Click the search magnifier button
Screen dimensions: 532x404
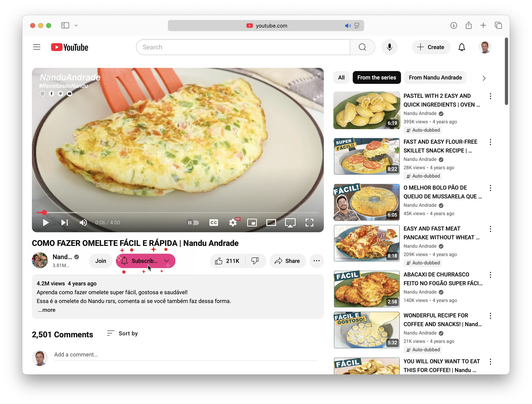pos(362,47)
